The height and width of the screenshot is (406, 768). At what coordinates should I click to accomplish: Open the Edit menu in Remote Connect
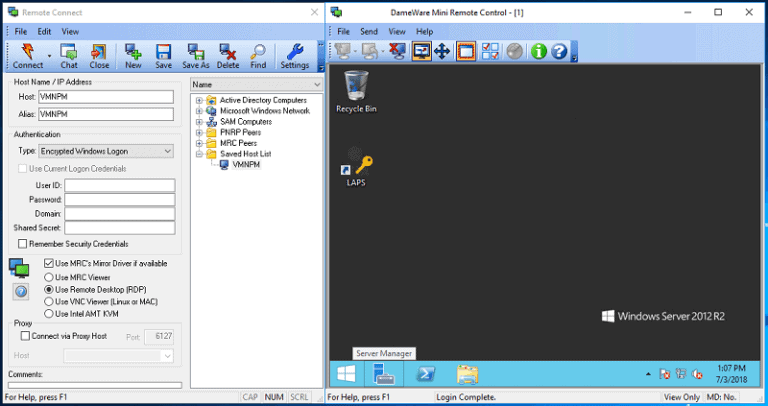(45, 31)
